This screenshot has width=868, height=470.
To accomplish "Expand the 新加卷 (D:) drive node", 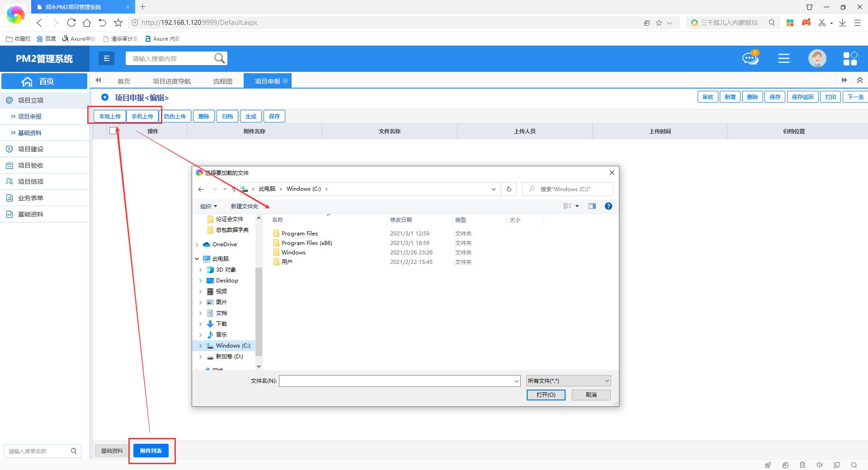I will (201, 357).
